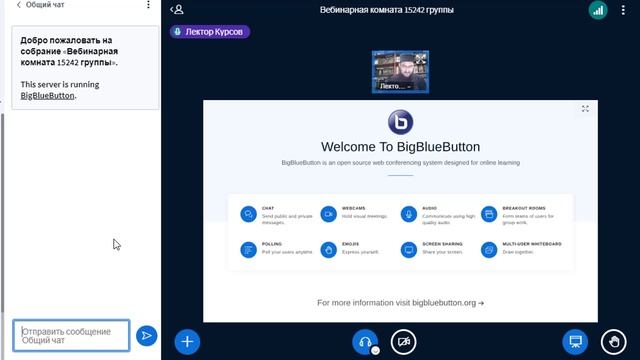
Task: Send the chat message
Action: pyautogui.click(x=147, y=336)
